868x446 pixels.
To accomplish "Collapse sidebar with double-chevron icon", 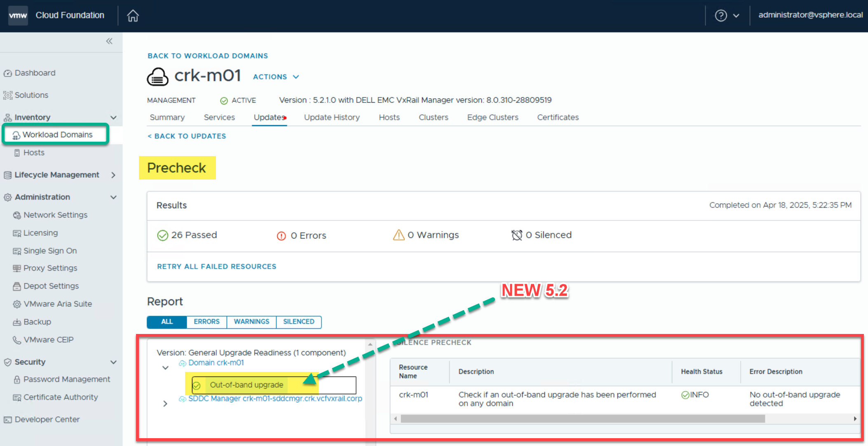I will [x=109, y=41].
